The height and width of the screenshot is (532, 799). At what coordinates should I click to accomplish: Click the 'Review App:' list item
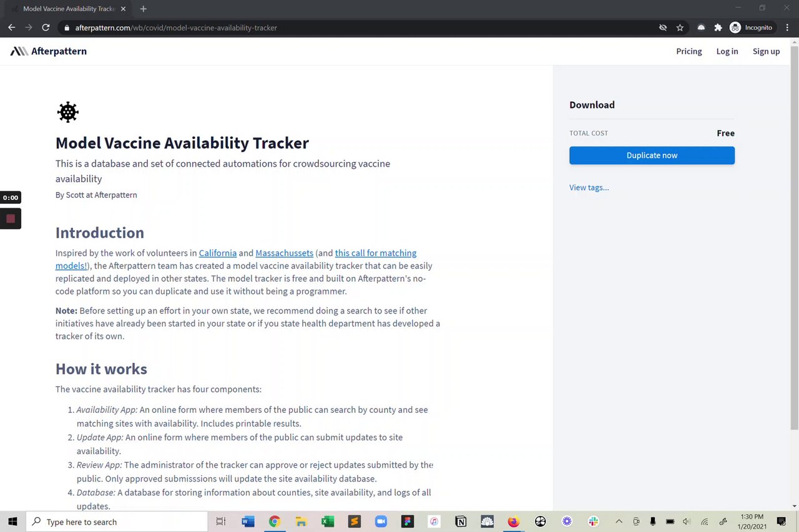click(x=255, y=472)
